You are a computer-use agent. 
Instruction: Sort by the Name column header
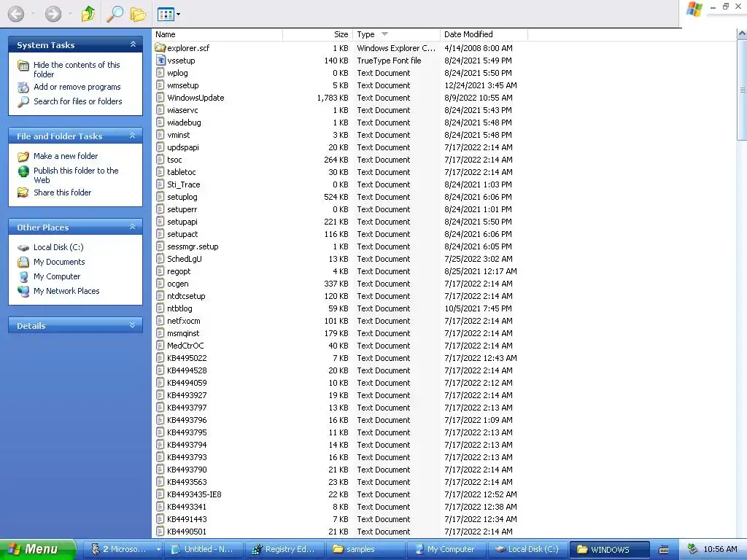(217, 34)
